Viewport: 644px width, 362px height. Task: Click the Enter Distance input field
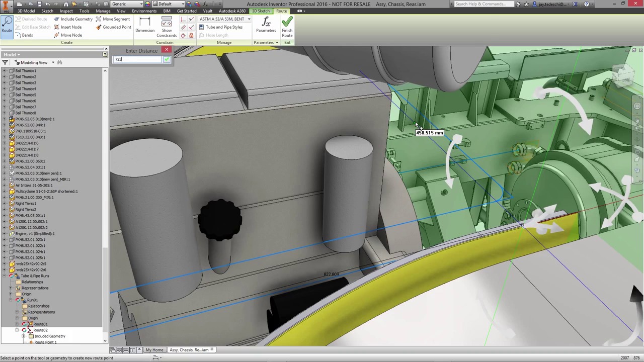click(137, 59)
